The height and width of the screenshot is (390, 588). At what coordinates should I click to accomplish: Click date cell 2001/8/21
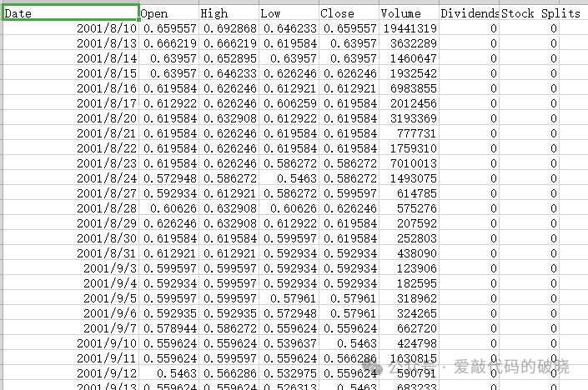coord(71,133)
